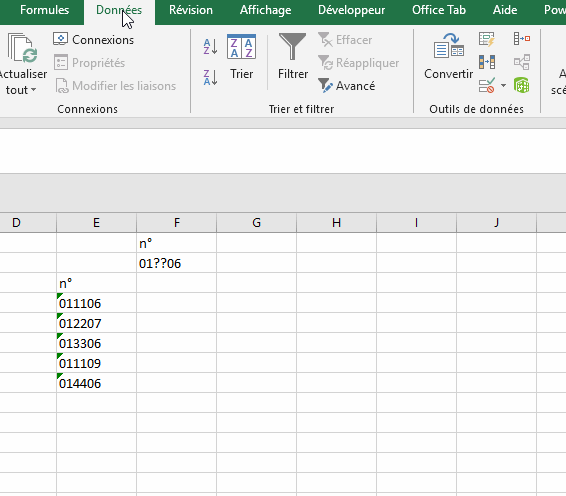Open the Connexions button
The image size is (566, 496).
pos(93,40)
